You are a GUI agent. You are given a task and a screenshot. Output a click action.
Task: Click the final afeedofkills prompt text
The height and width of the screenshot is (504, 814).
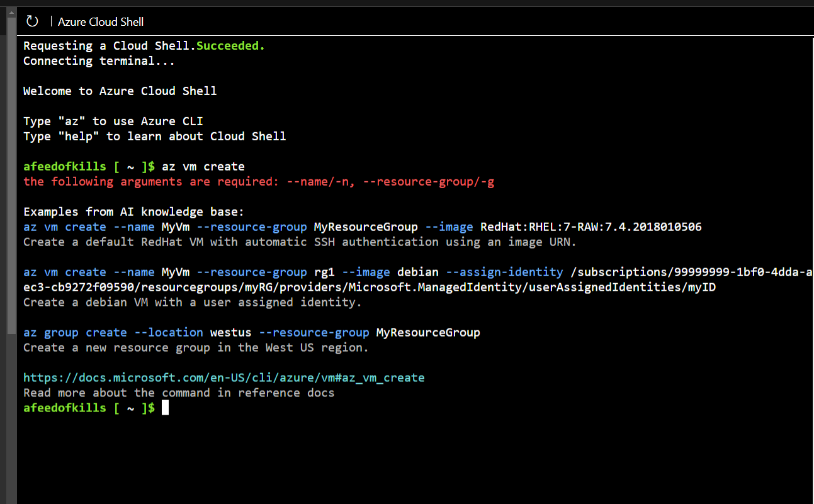click(x=89, y=408)
